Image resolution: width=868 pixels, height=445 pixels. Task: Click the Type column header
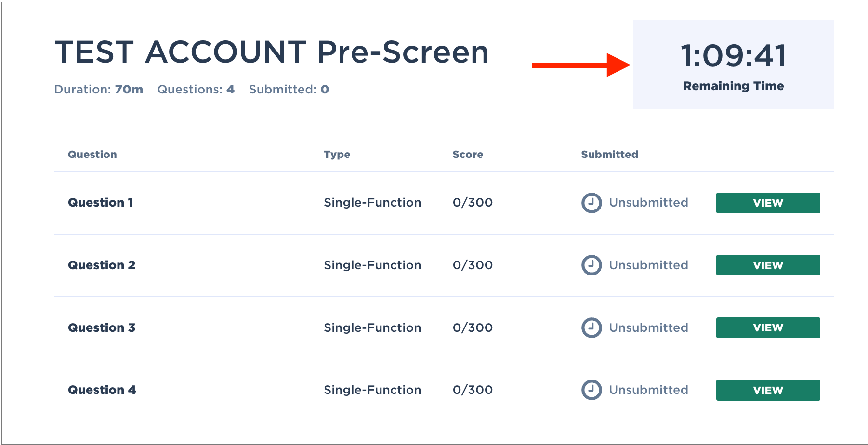(337, 155)
